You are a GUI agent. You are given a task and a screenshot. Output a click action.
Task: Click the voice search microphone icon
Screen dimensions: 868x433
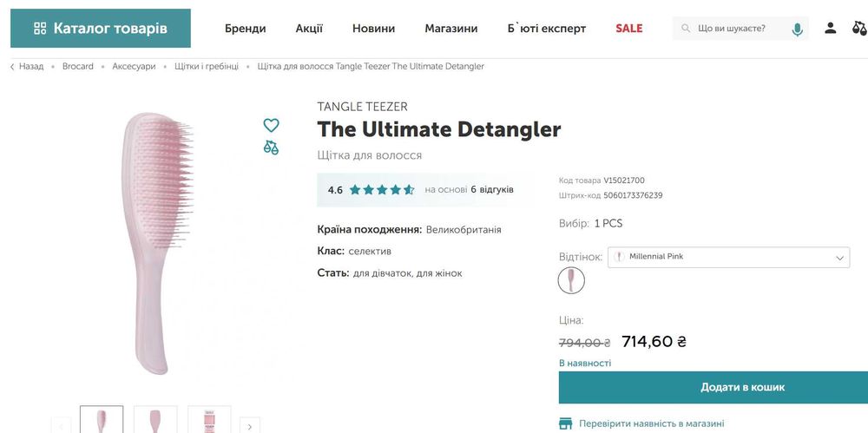(x=797, y=29)
